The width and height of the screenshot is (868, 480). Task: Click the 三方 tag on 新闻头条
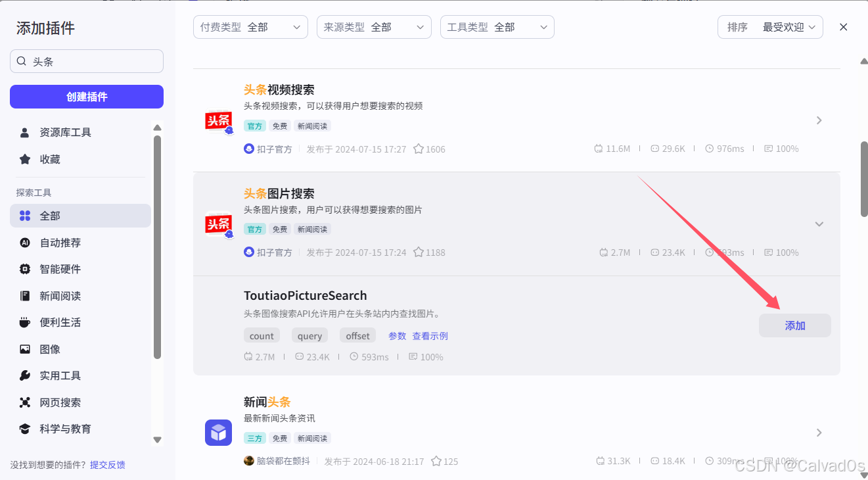(x=255, y=439)
